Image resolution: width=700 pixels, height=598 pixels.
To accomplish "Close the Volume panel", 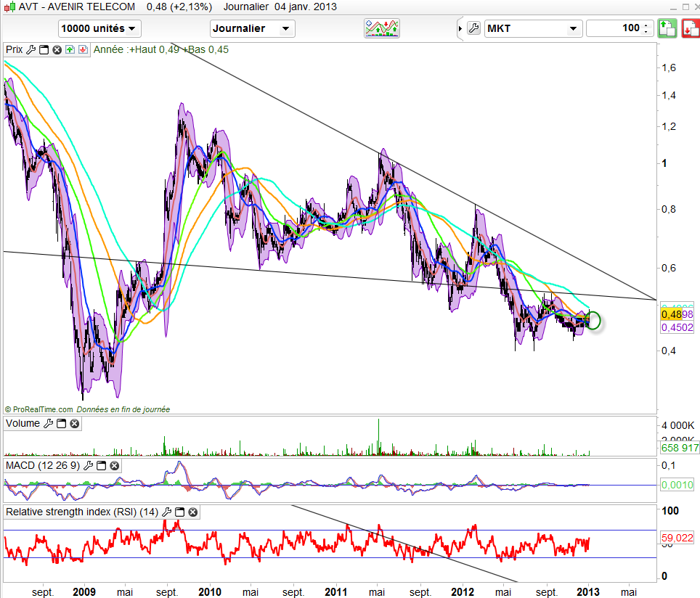I will [x=75, y=424].
